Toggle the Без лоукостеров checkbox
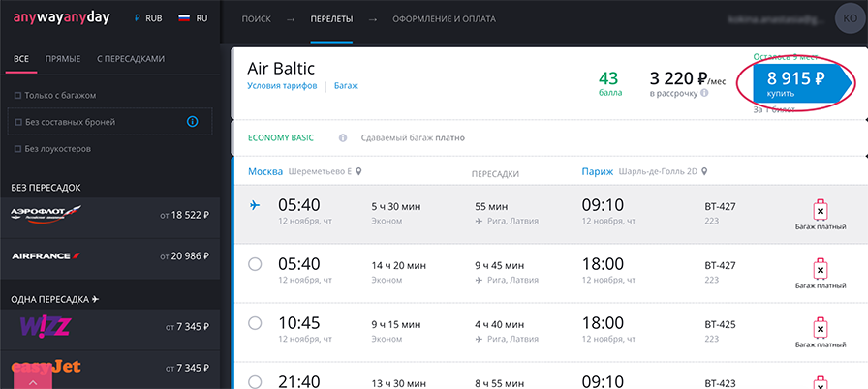 pos(17,149)
